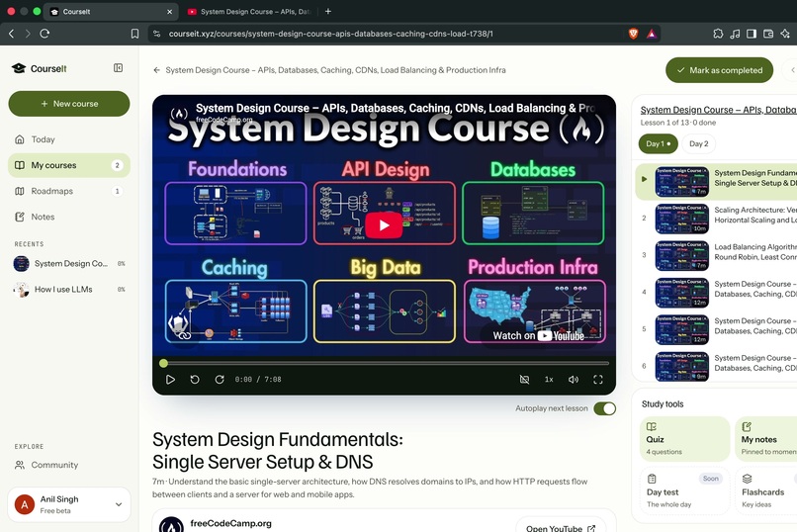Toggle captions off icon in player
Image resolution: width=797 pixels, height=532 pixels.
point(524,379)
